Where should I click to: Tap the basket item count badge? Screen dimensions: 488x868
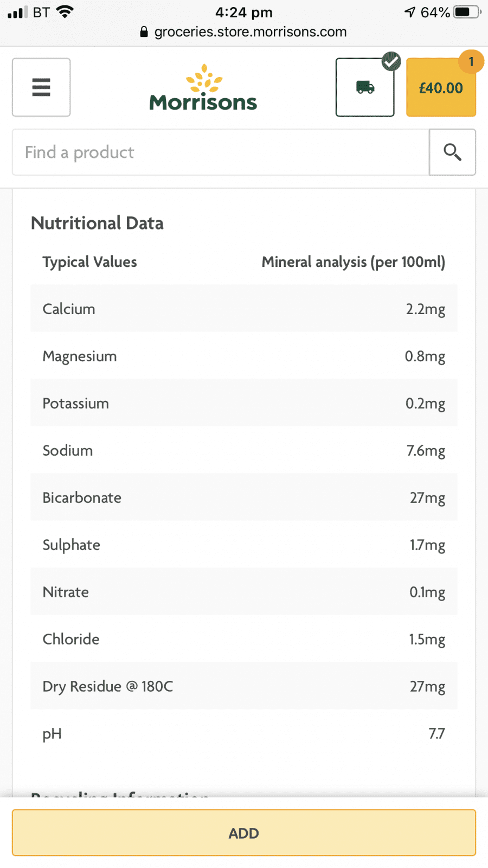[471, 62]
